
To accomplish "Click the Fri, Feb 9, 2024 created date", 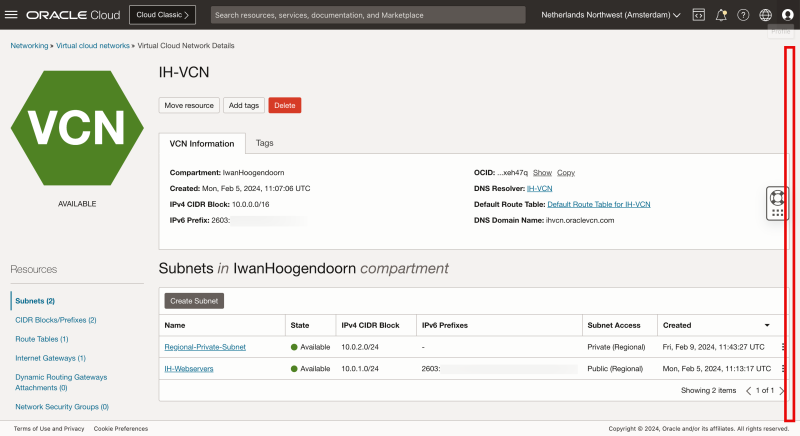I will click(713, 347).
